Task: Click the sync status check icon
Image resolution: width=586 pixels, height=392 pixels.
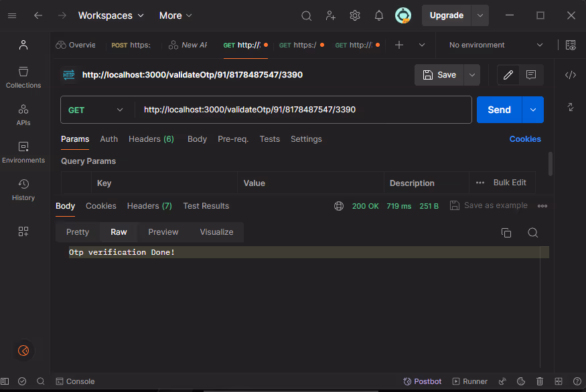Action: 22,381
